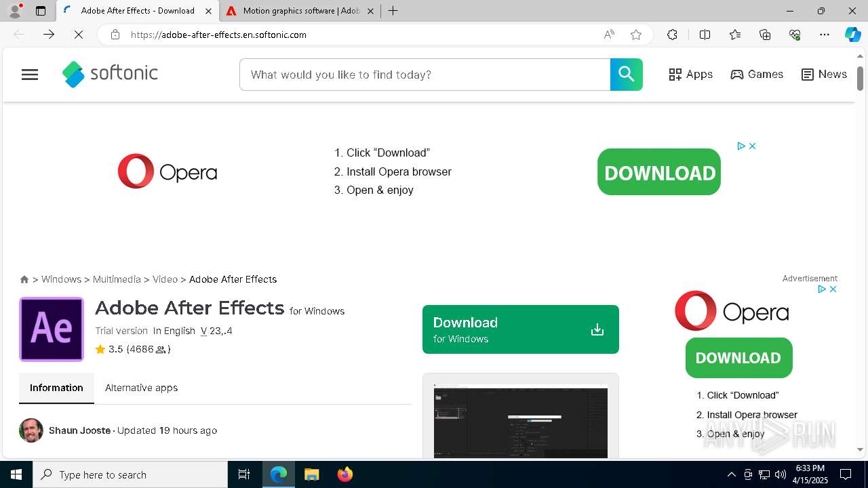
Task: Open the notification center
Action: tap(846, 474)
